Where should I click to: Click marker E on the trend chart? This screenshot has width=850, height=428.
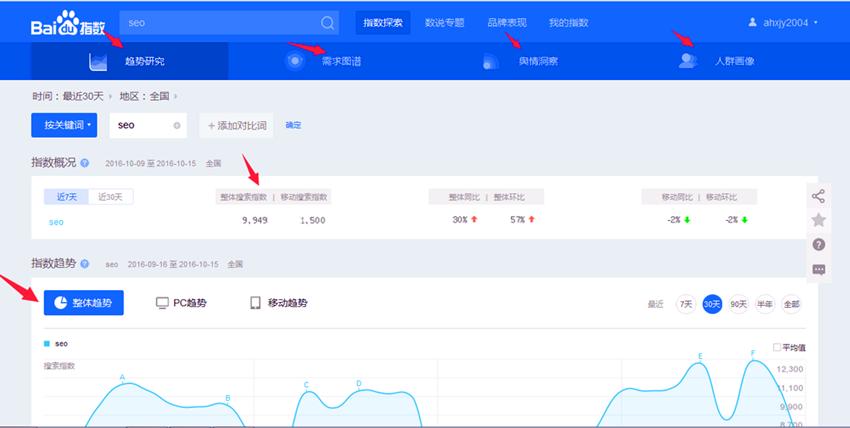(700, 356)
